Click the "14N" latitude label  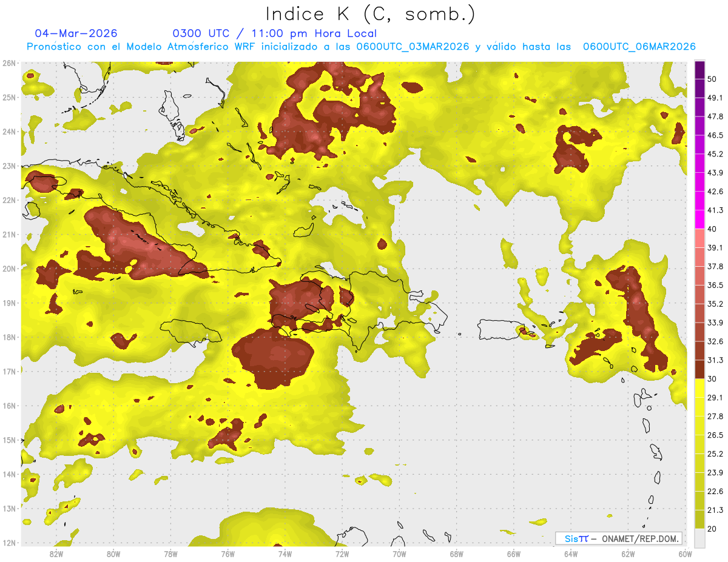9,474
